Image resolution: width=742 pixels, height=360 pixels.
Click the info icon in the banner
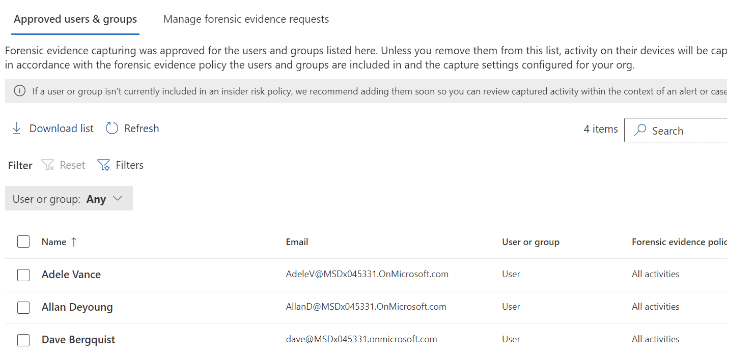pos(19,91)
